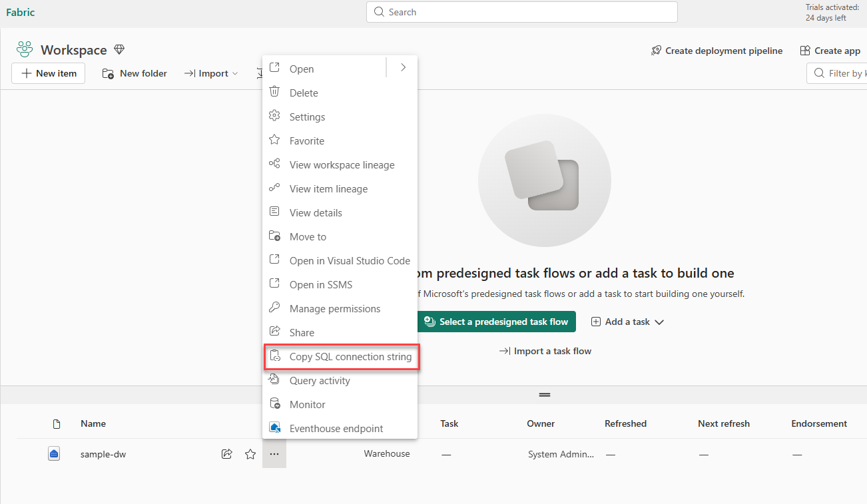Follow the Import a task flow link
The width and height of the screenshot is (867, 504).
tap(545, 351)
